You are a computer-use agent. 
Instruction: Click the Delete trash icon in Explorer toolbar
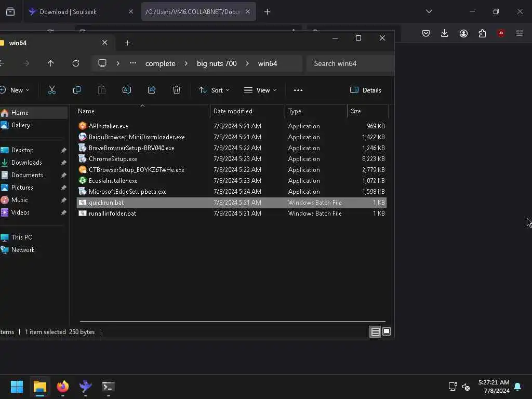[x=177, y=90]
